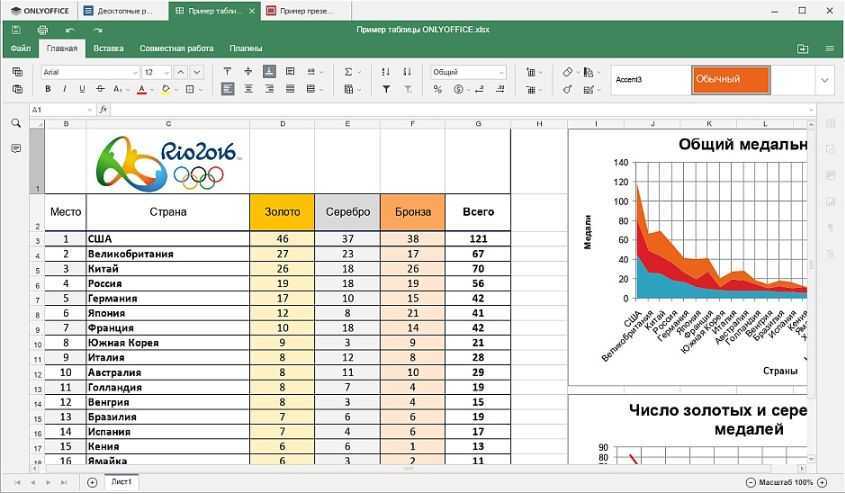Toggle Underline formatting
Image resolution: width=845 pixels, height=494 pixels.
pyautogui.click(x=82, y=89)
